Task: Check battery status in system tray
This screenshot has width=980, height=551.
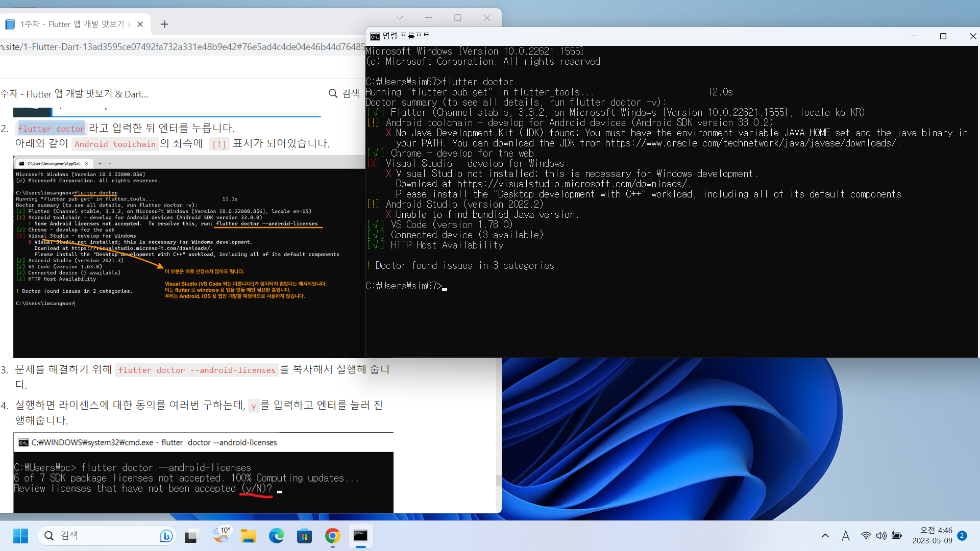Action: click(x=896, y=536)
